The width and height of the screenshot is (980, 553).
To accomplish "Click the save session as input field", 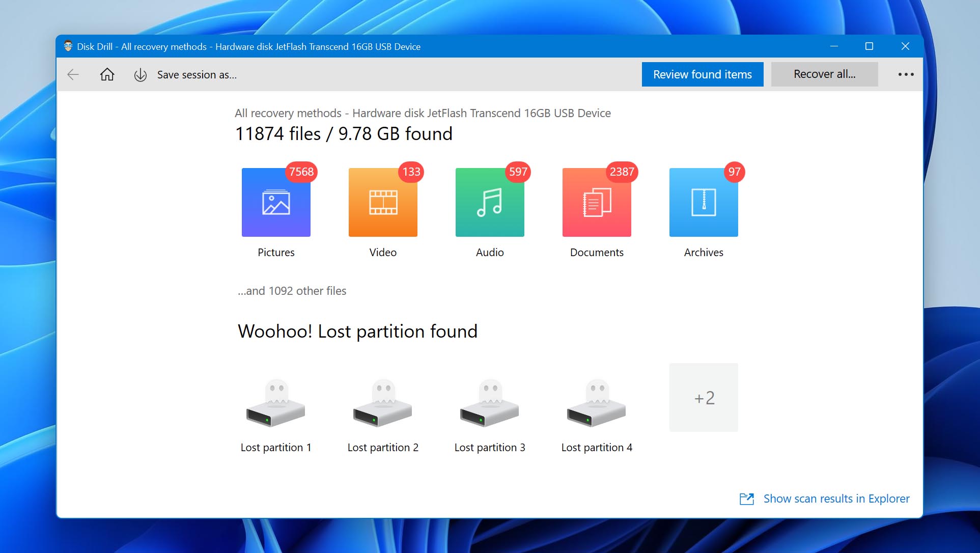I will [197, 74].
